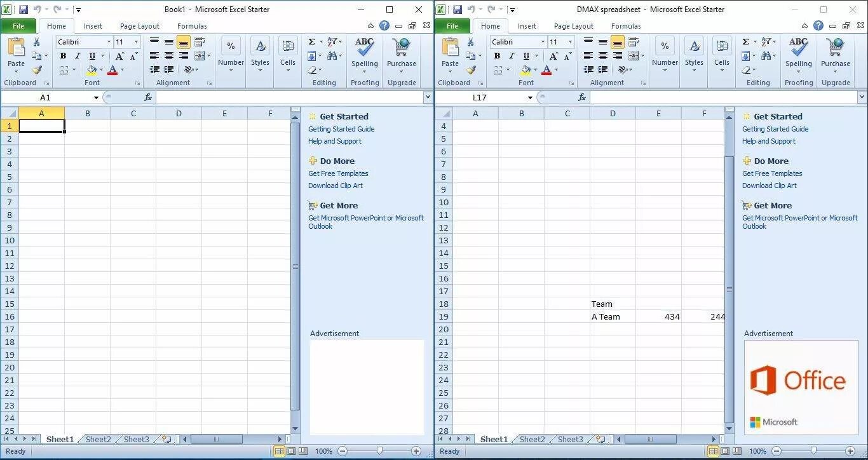Click Spelling ABC check icon in Book1
Screen dimensions: 868x460
click(365, 47)
